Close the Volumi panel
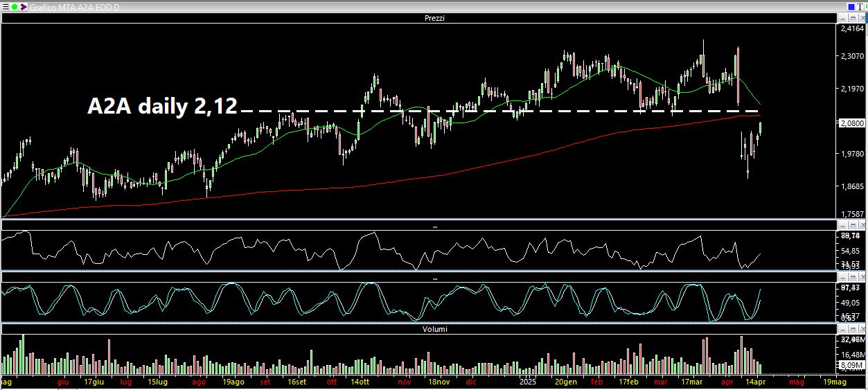The width and height of the screenshot is (868, 390). pyautogui.click(x=862, y=329)
